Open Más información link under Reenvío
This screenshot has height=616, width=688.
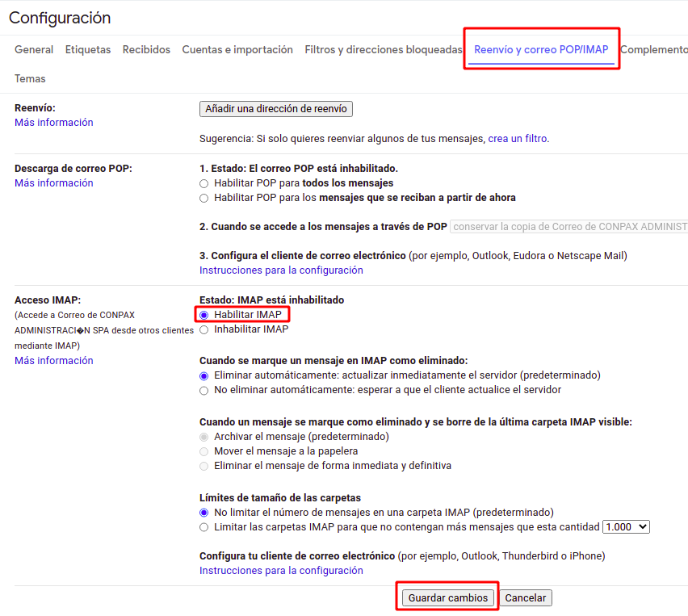[x=54, y=123]
